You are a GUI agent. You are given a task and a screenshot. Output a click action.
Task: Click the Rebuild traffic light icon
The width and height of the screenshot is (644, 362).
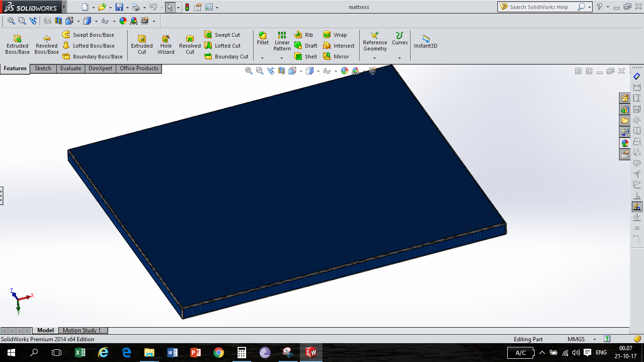187,7
